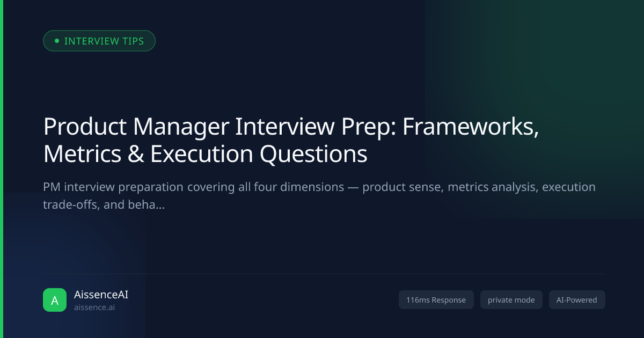
Task: Click the 116ms Response tag
Action: (x=436, y=300)
